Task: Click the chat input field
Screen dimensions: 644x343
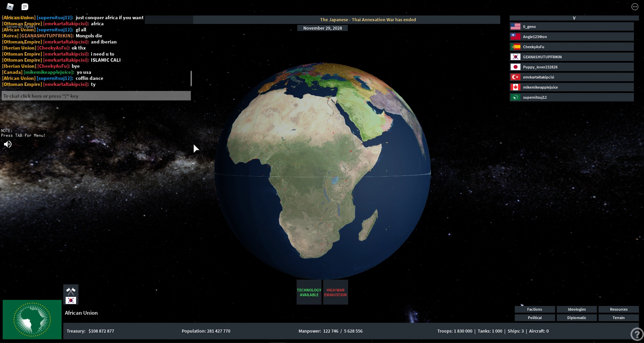Action: [x=96, y=96]
